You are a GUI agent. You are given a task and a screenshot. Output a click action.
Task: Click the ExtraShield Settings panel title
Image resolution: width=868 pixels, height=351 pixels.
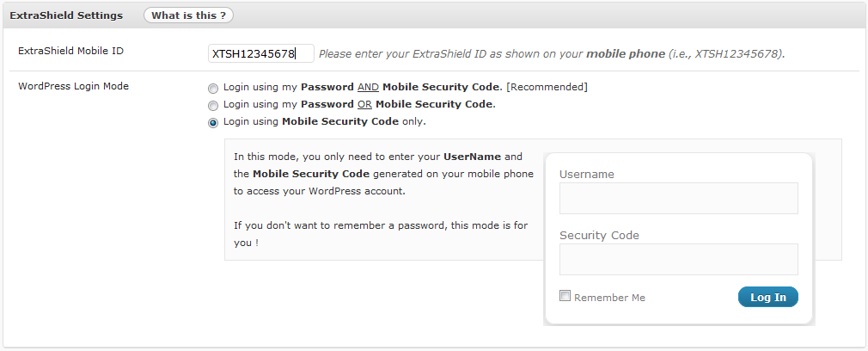tap(66, 15)
